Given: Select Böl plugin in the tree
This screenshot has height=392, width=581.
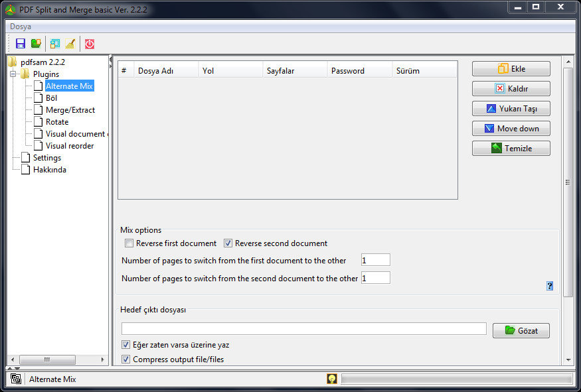Looking at the screenshot, I should [x=51, y=98].
